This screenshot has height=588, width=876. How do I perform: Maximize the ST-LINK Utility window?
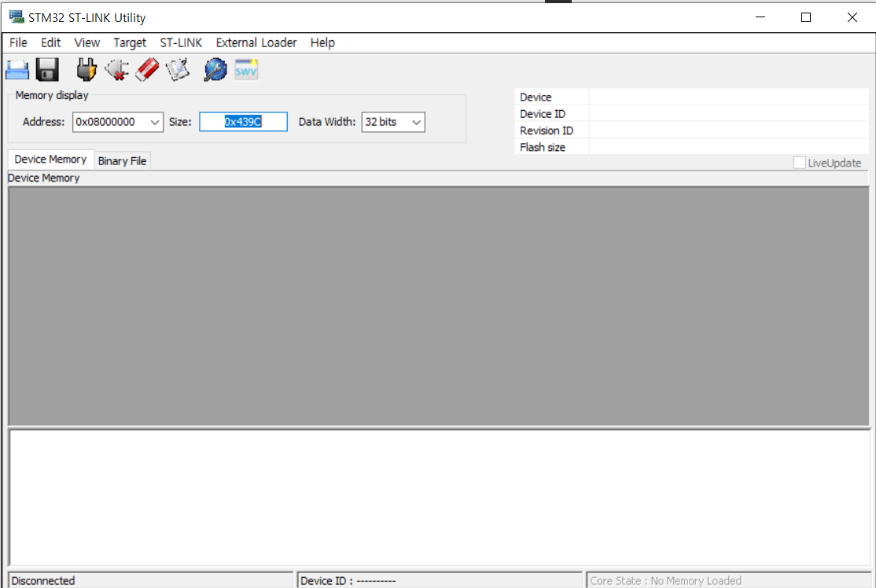pyautogui.click(x=805, y=17)
